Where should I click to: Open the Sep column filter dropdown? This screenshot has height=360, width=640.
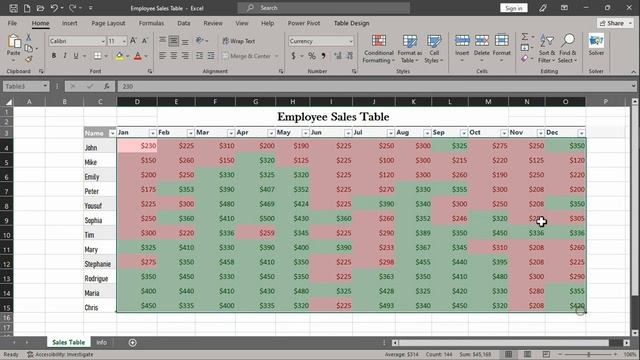(464, 133)
